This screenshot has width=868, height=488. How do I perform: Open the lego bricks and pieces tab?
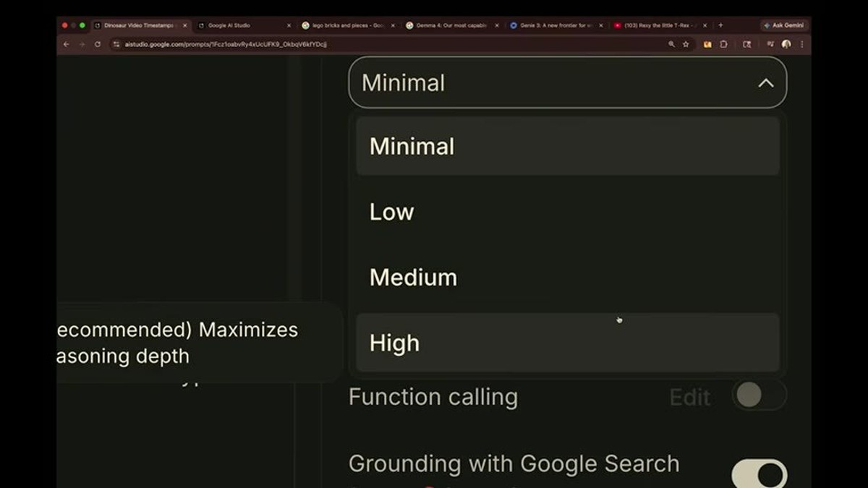[x=349, y=25]
